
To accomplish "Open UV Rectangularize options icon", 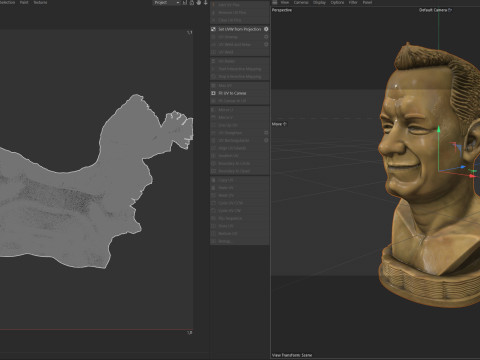I will (266, 140).
